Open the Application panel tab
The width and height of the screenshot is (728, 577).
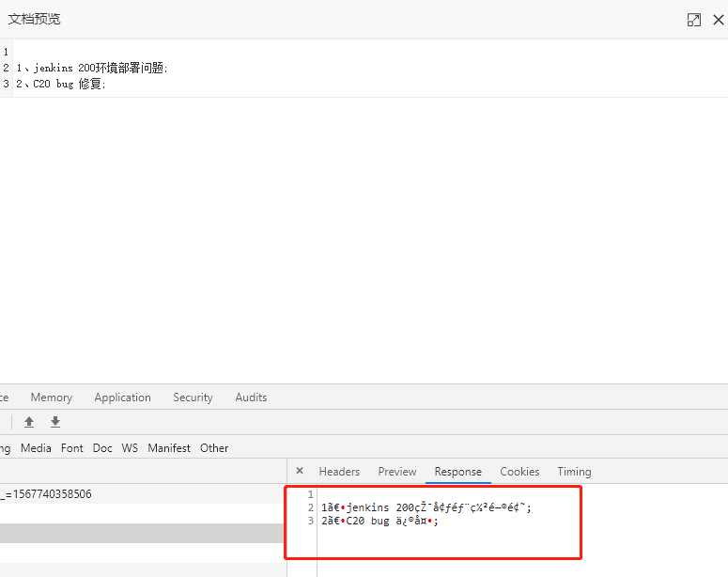pyautogui.click(x=122, y=398)
